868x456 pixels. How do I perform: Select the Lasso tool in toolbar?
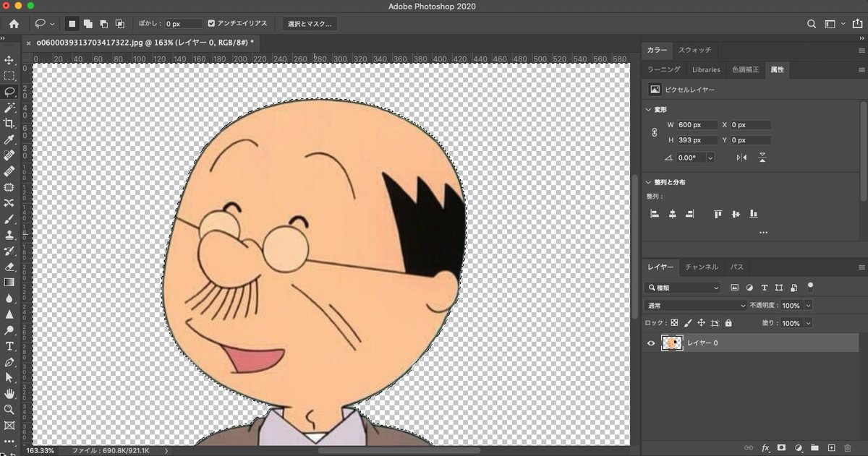coord(9,92)
